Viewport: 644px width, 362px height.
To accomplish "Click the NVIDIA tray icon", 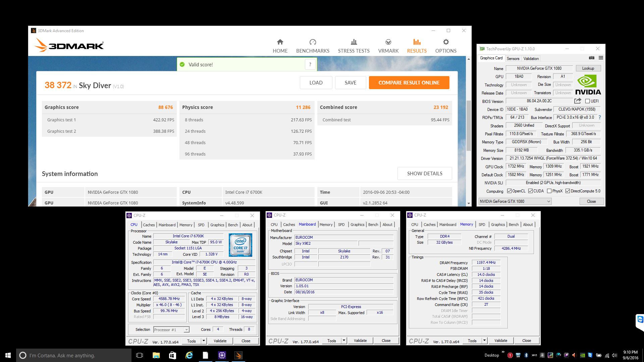I will point(583,355).
